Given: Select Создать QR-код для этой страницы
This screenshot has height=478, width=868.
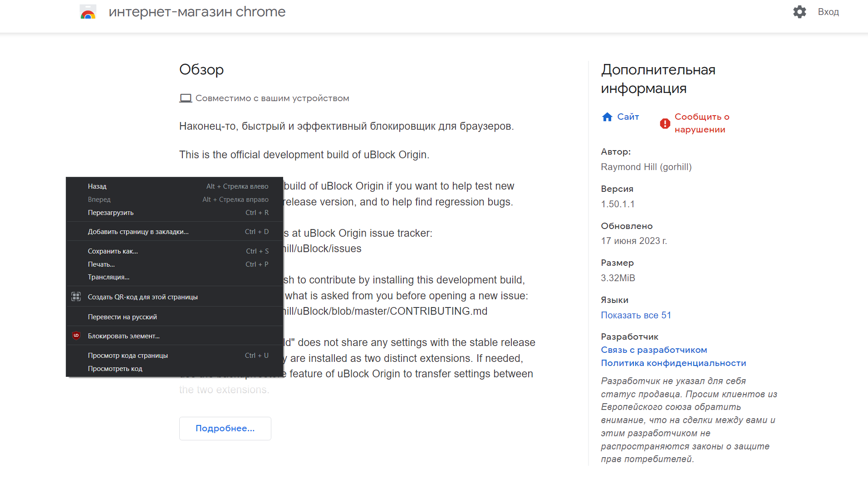Looking at the screenshot, I should [x=175, y=297].
